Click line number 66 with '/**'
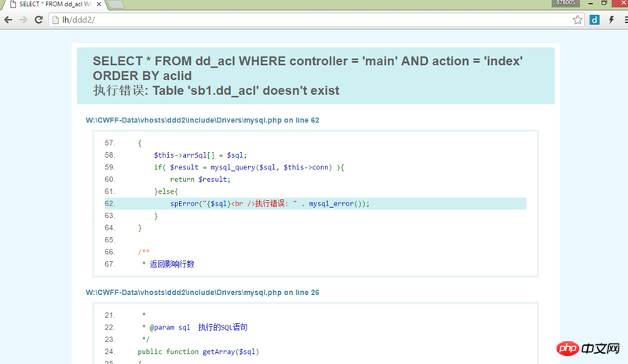Image resolution: width=628 pixels, height=364 pixels. [x=110, y=252]
